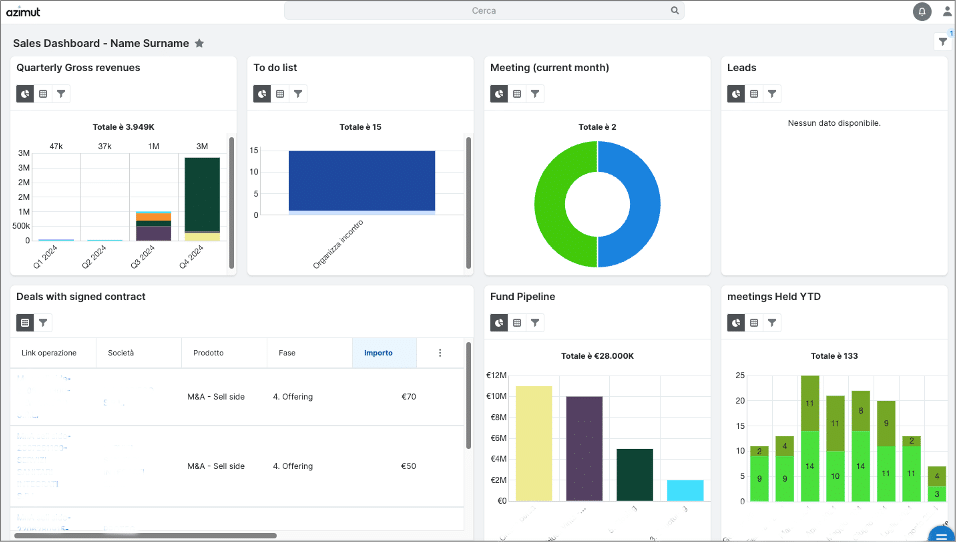Open the blue floating menu button

tap(943, 534)
